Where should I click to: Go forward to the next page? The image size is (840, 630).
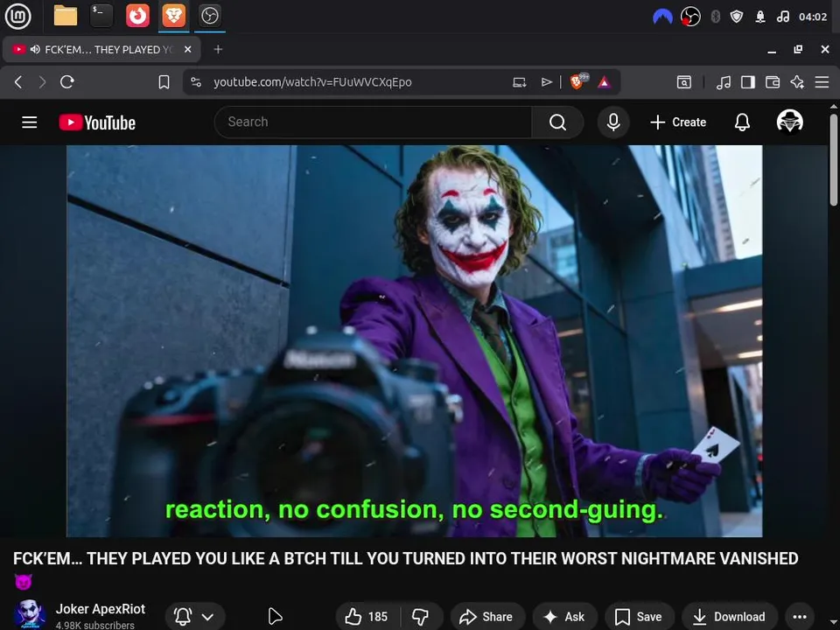click(42, 82)
